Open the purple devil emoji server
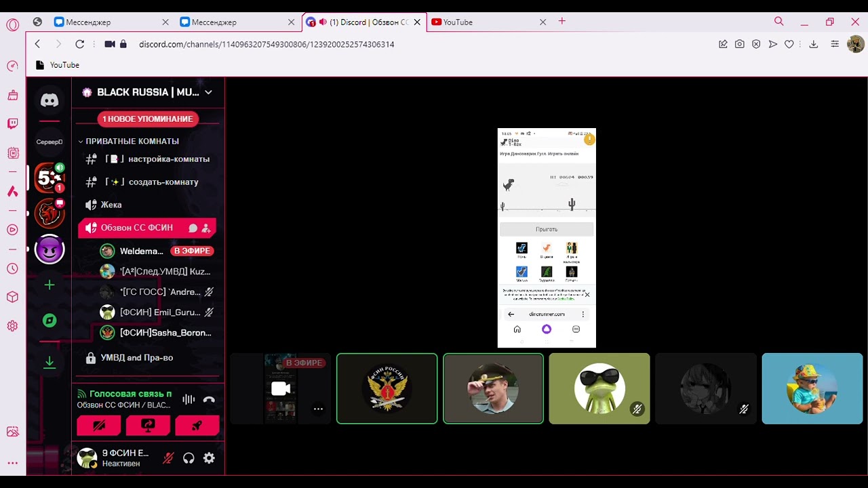Image resolution: width=868 pixels, height=488 pixels. (x=50, y=250)
